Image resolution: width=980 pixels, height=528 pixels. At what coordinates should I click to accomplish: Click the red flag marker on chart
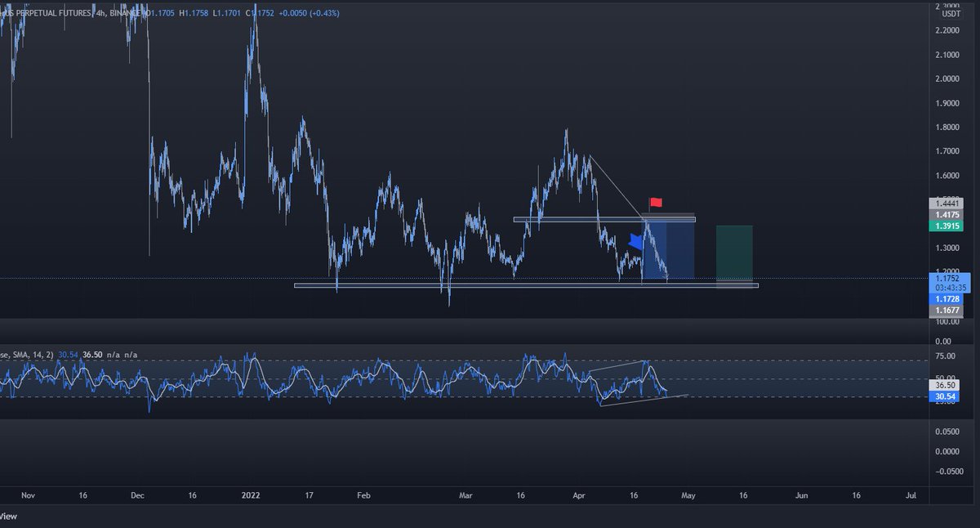point(655,202)
